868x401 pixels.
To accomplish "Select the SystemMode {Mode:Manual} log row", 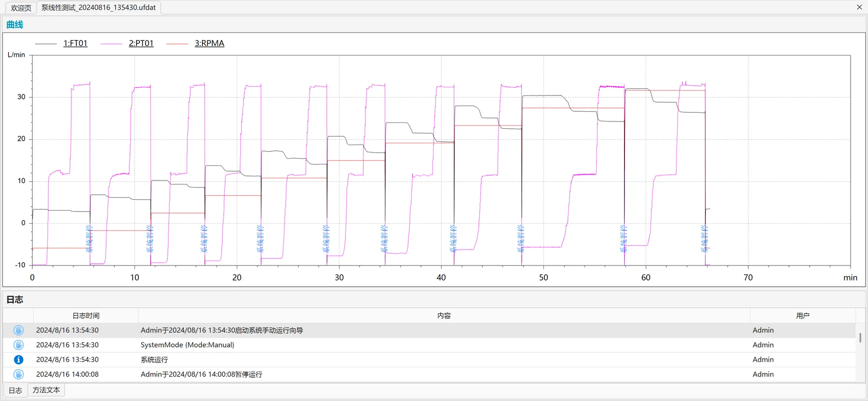I will coord(429,345).
